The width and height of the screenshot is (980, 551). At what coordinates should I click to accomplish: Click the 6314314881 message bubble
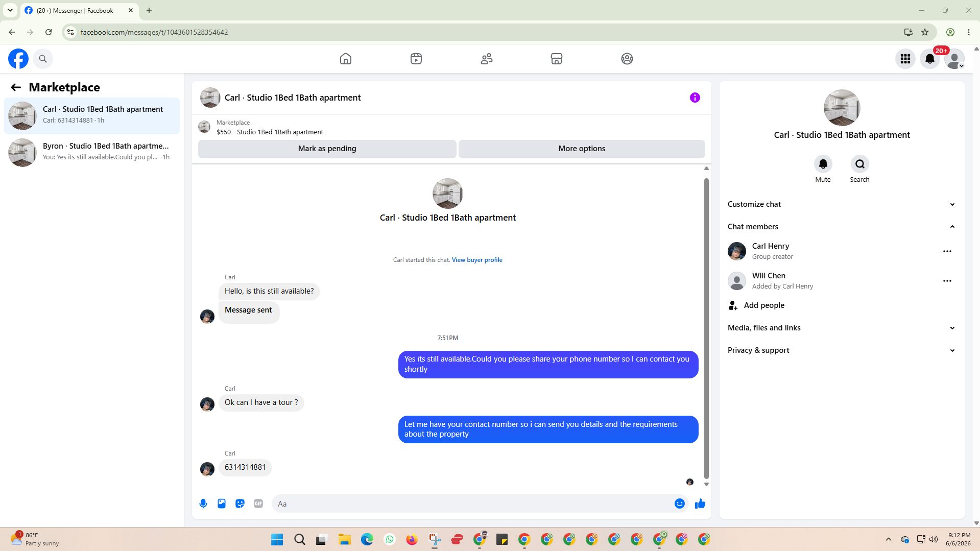[245, 467]
